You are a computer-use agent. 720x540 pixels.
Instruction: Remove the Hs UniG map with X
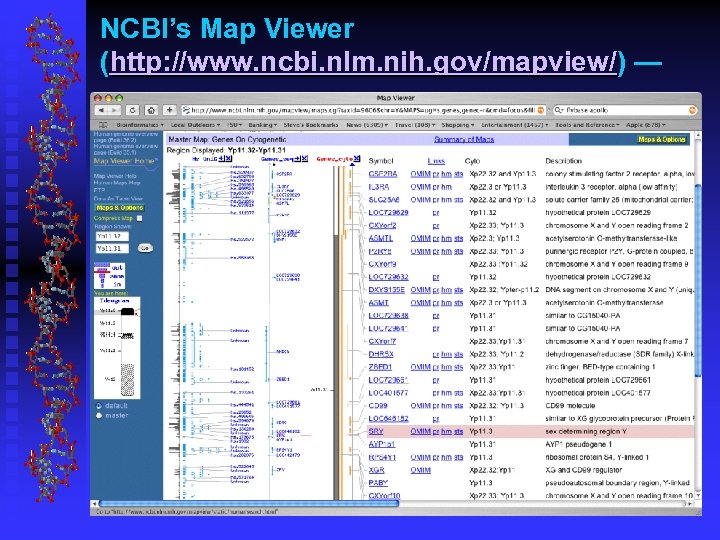[229, 158]
